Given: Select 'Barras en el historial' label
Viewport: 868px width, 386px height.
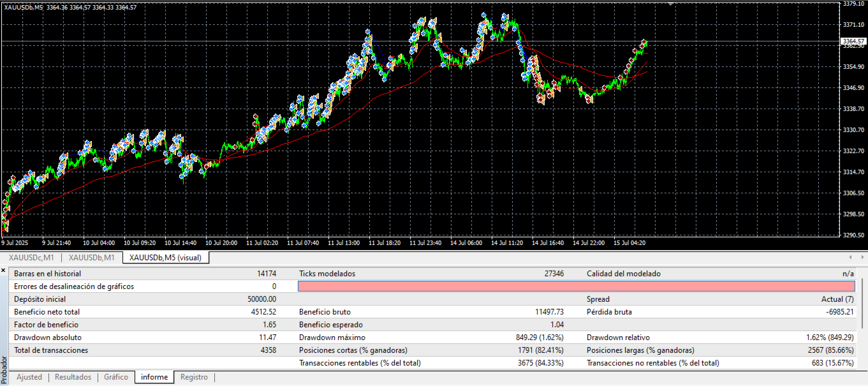Looking at the screenshot, I should 48,274.
